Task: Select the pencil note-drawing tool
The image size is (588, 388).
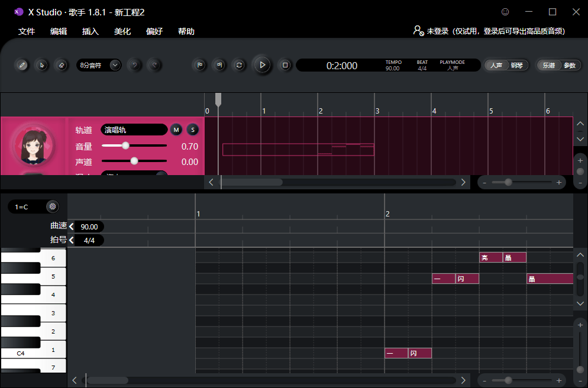Action: tap(22, 65)
